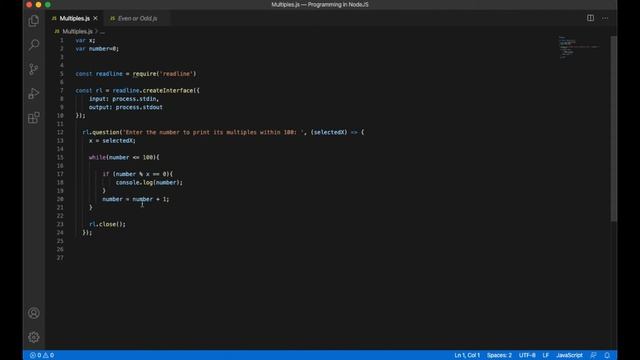
Task: Open the Run and Debug view
Action: click(34, 93)
